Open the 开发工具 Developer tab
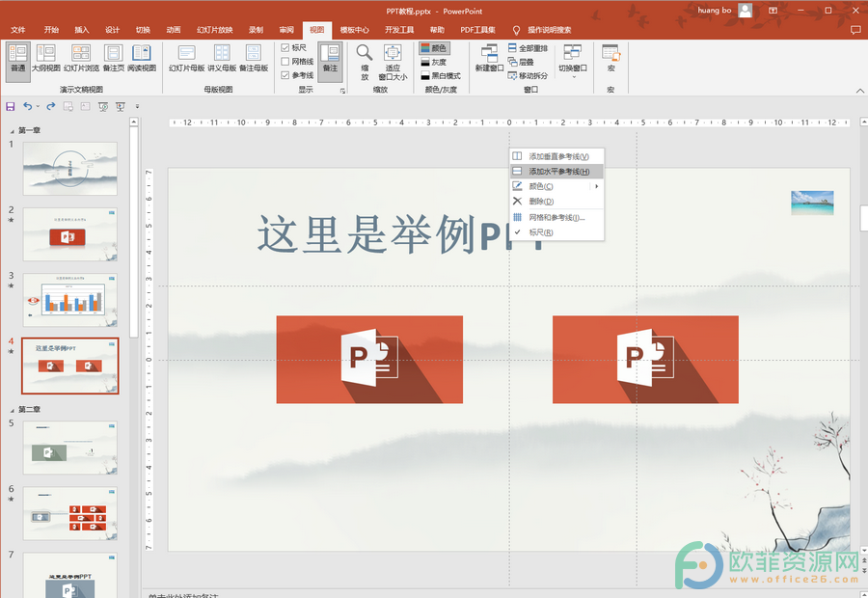Viewport: 868px width, 598px height. coord(399,30)
